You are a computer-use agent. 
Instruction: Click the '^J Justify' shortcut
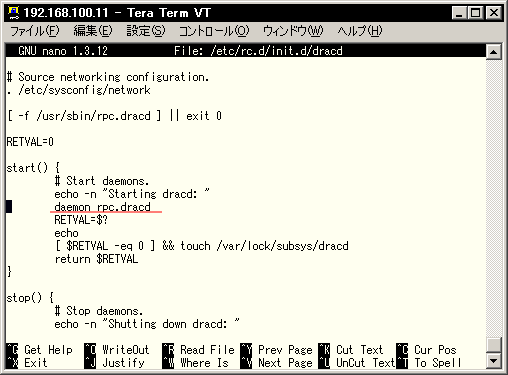pyautogui.click(x=115, y=363)
